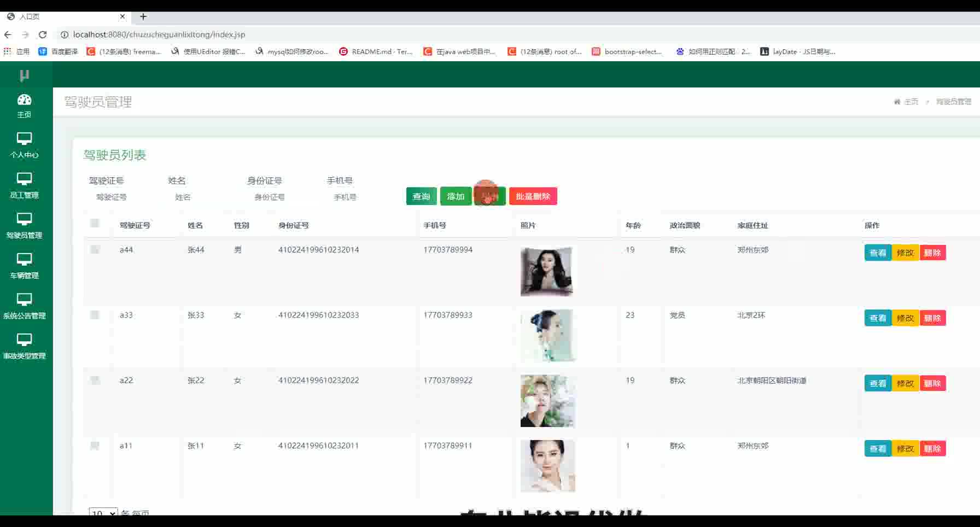The width and height of the screenshot is (980, 527).
Task: Click the green 添加 button
Action: pyautogui.click(x=456, y=196)
